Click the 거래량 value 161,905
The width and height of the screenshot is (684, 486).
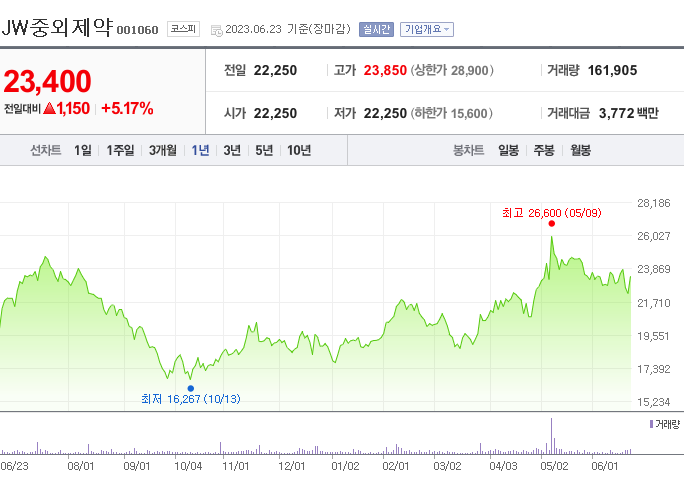pyautogui.click(x=612, y=70)
